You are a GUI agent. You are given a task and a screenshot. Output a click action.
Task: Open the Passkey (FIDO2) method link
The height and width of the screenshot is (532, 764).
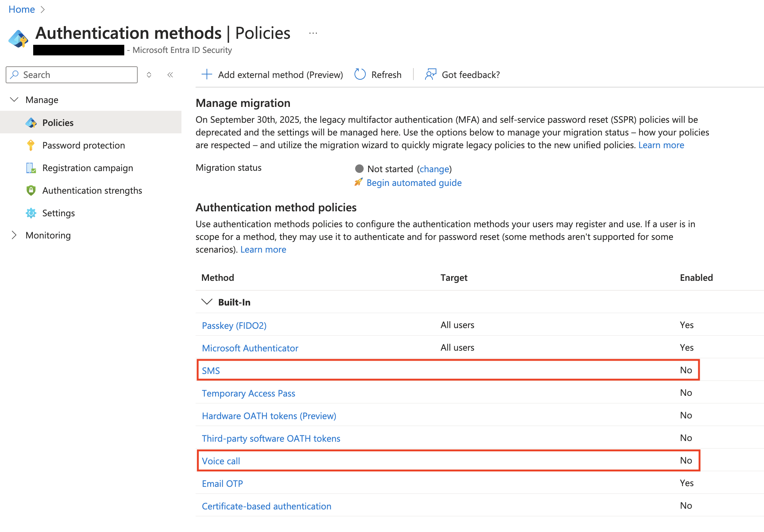[x=234, y=325]
